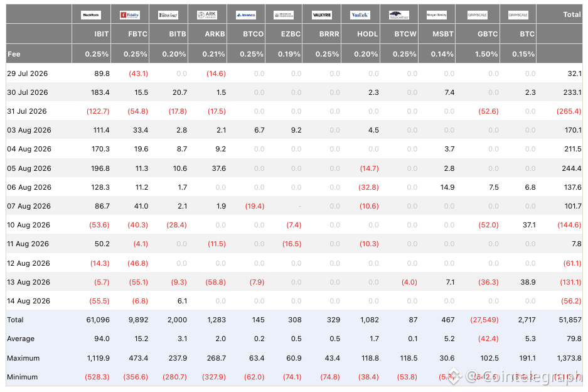588x392 pixels.
Task: Click the 10 Aug 2026 date row
Action: click(x=294, y=225)
